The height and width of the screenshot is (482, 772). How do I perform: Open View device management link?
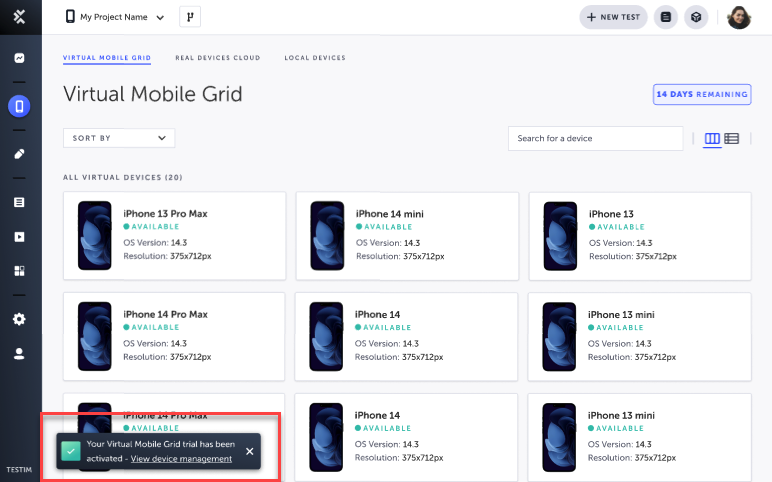click(x=181, y=459)
